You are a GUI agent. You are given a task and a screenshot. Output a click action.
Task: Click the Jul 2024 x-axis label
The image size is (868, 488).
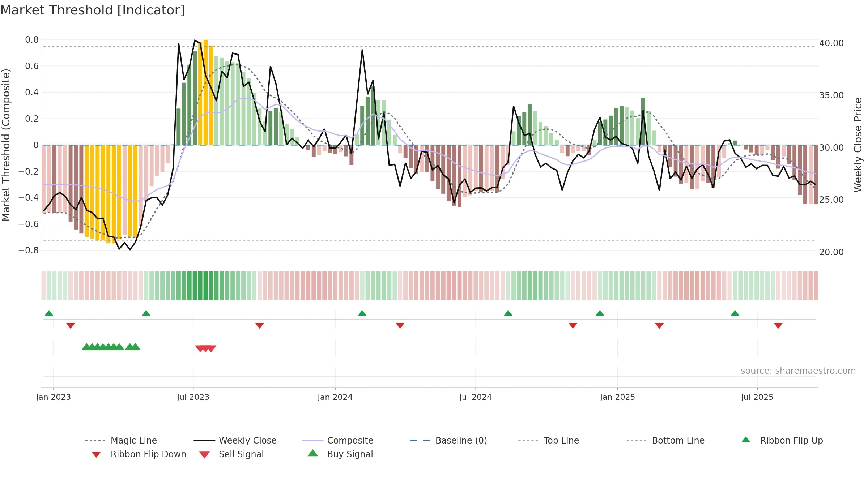pos(476,397)
